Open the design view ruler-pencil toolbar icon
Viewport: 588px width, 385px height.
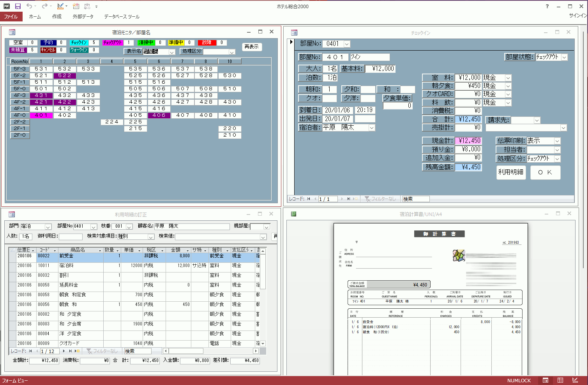[x=60, y=6]
